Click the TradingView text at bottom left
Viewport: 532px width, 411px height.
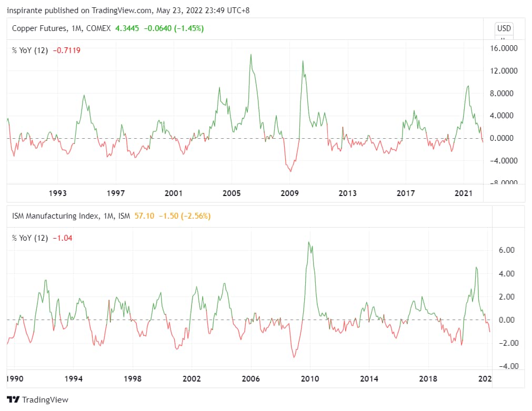[46, 400]
